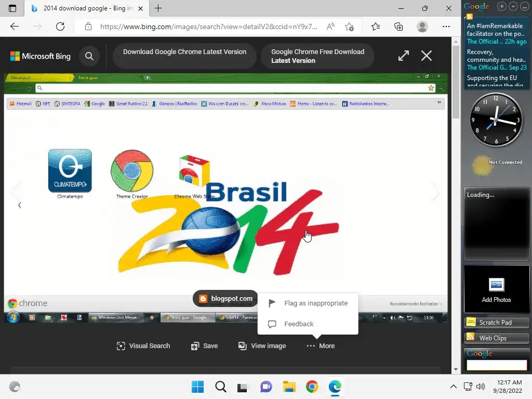The image size is (532, 399).
Task: Open 'An #IamRemarkable facilitator' news item
Action: (x=496, y=34)
